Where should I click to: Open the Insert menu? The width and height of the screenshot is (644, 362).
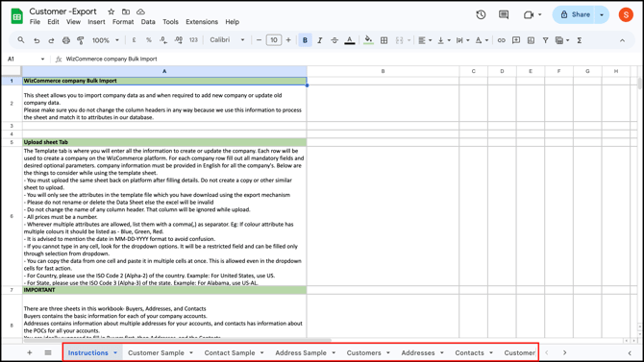click(x=96, y=22)
